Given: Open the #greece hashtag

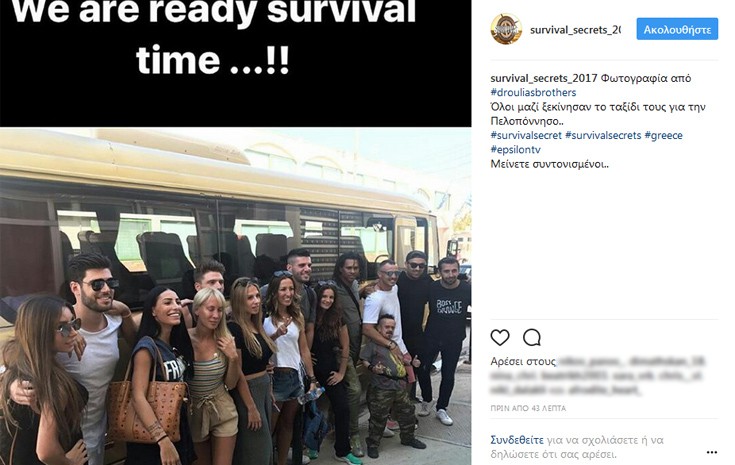Looking at the screenshot, I should (663, 135).
